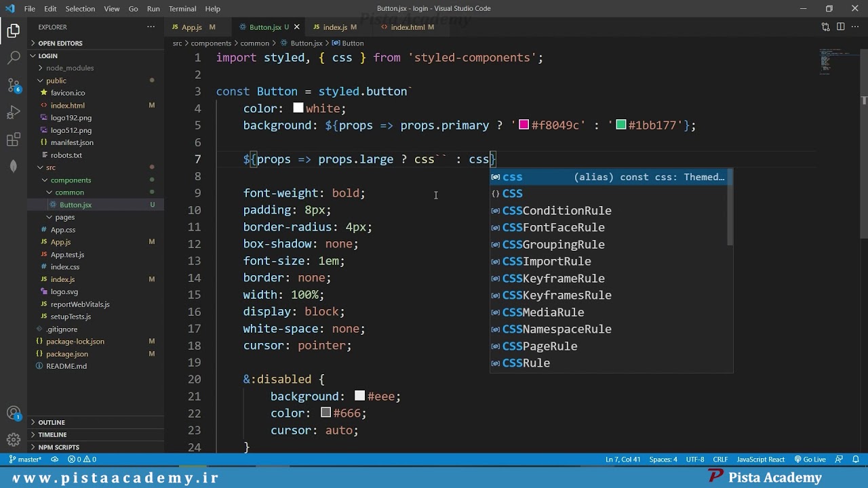This screenshot has height=488, width=868.
Task: Open the Terminal menu
Action: click(182, 9)
